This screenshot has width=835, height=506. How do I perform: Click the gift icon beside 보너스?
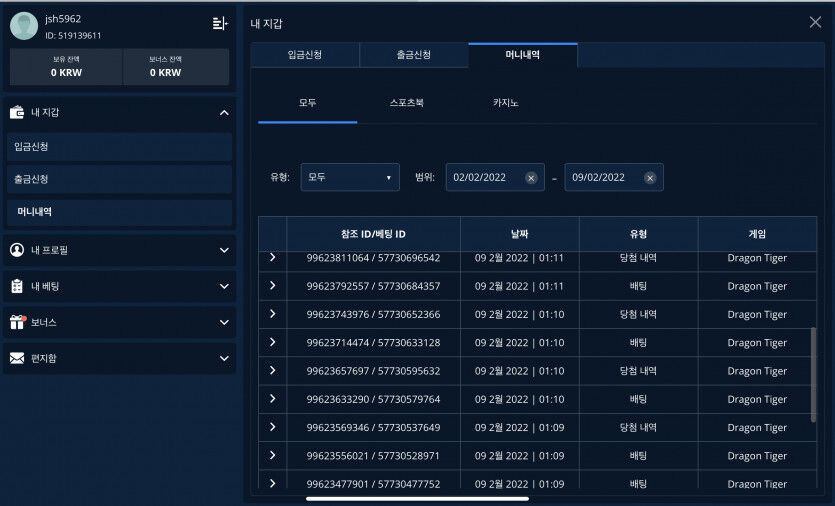17,322
